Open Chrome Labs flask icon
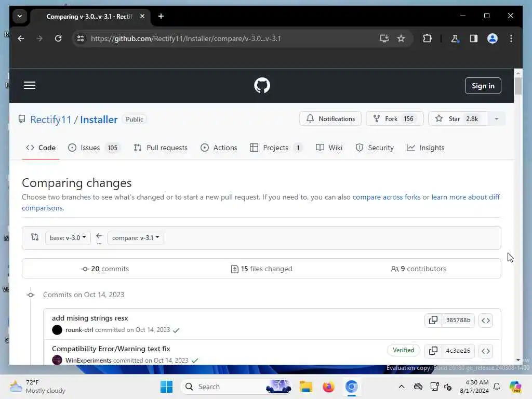The width and height of the screenshot is (532, 399). [455, 38]
